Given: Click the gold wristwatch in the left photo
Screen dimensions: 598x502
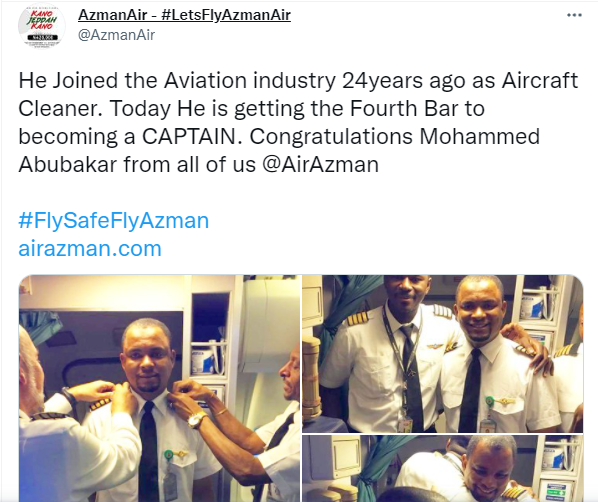Looking at the screenshot, I should 196,420.
